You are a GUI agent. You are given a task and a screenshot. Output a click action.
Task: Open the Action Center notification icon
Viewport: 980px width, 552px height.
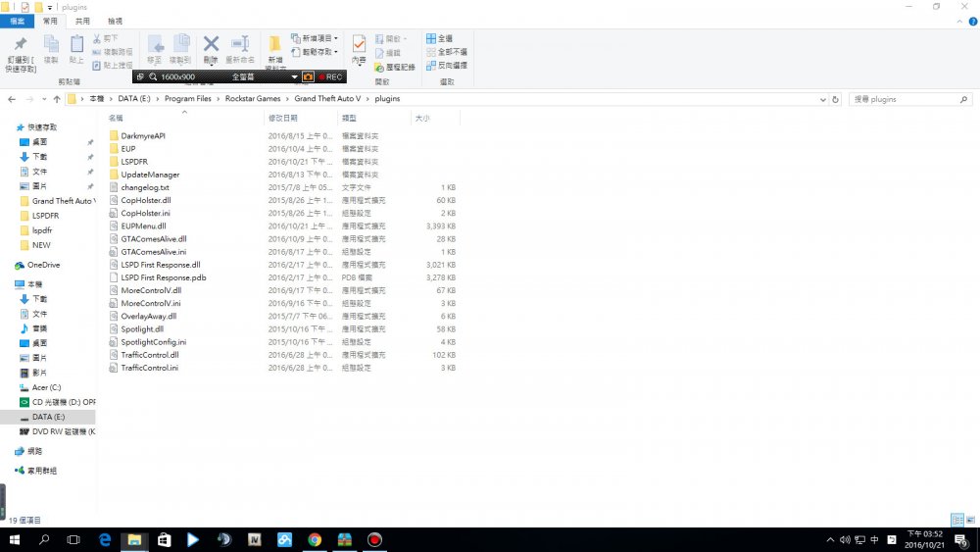(x=961, y=540)
